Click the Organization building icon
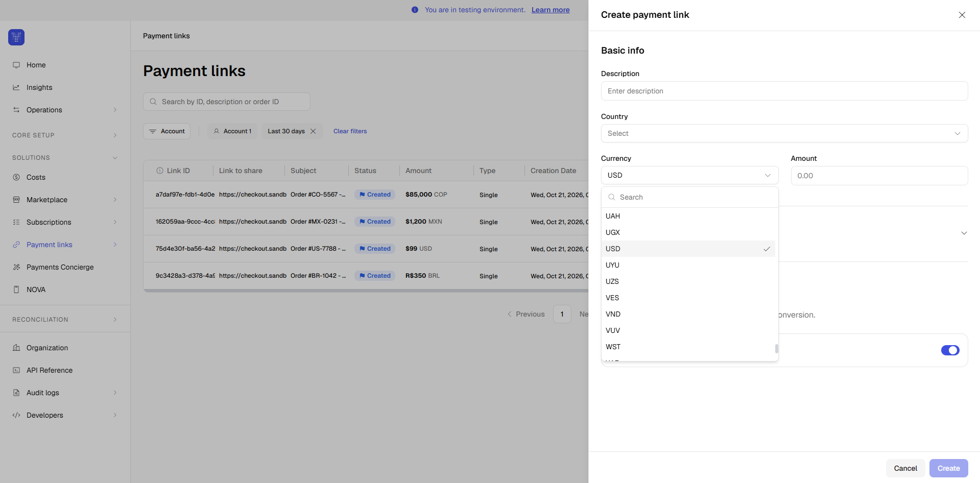 pyautogui.click(x=16, y=348)
